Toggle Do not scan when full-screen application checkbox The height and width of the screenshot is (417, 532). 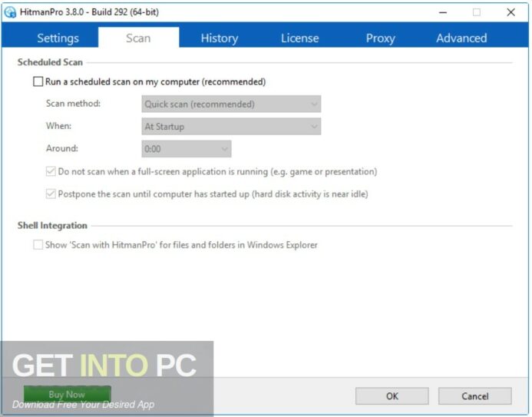(x=51, y=171)
